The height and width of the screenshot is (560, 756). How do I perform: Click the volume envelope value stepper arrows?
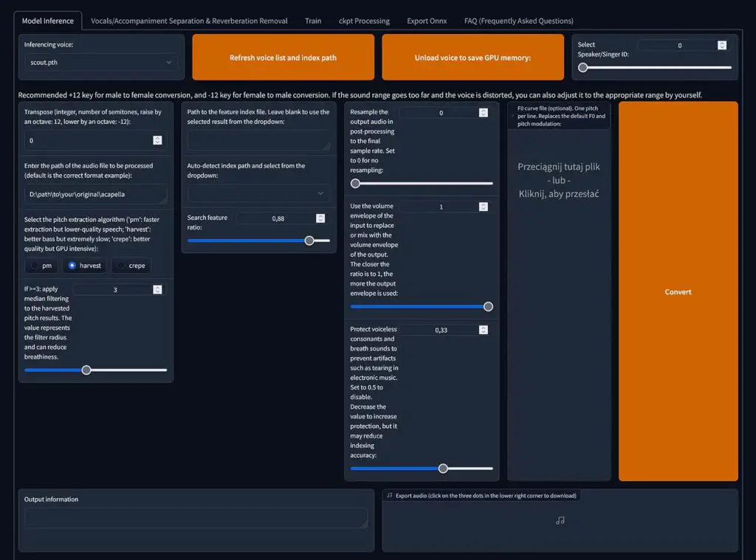click(x=483, y=207)
